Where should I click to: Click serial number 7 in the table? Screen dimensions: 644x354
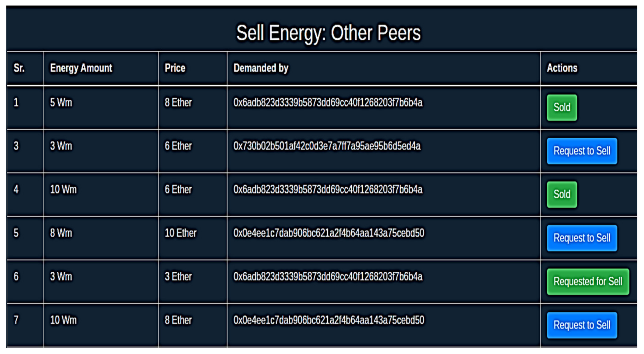pyautogui.click(x=16, y=320)
